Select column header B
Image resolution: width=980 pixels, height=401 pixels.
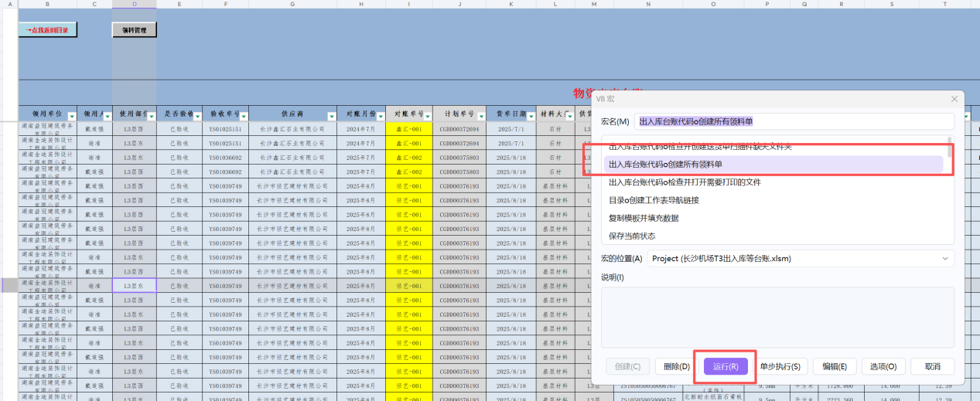tap(48, 5)
